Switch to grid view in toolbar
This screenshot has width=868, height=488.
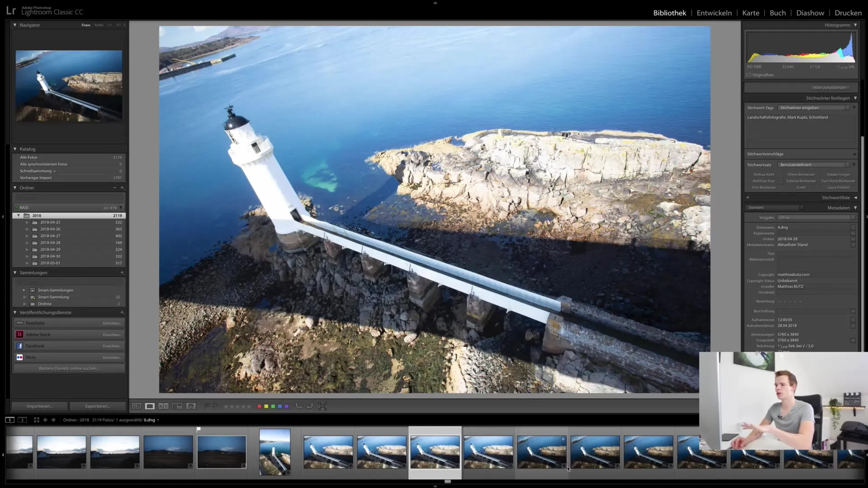click(x=136, y=406)
